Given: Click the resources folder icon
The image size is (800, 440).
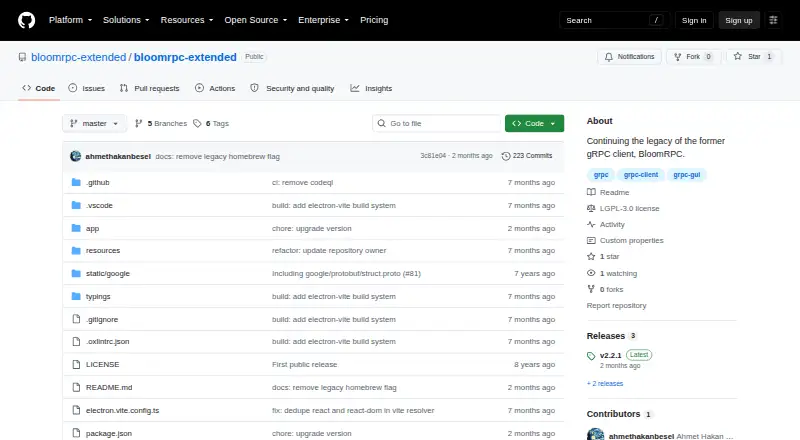Looking at the screenshot, I should (76, 251).
